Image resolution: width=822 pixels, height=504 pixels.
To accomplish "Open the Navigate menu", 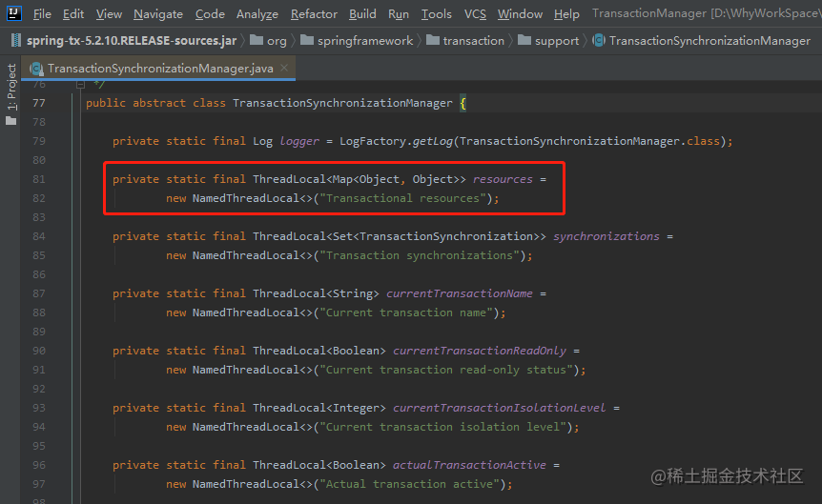I will (157, 14).
